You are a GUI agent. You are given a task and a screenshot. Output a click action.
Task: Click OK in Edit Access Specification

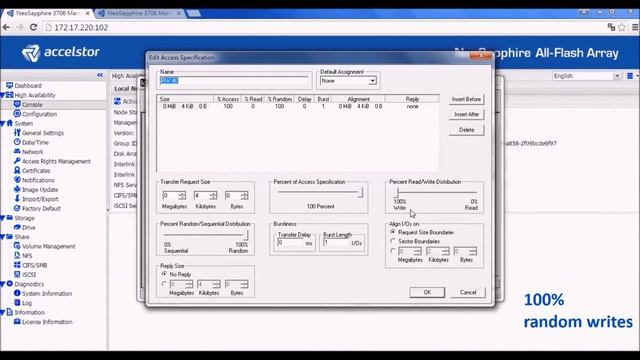pos(427,292)
